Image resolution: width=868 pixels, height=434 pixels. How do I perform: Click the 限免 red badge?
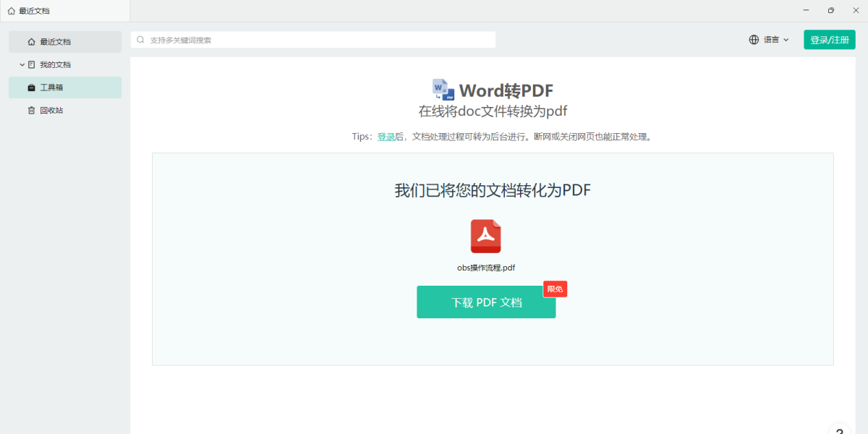coord(555,289)
